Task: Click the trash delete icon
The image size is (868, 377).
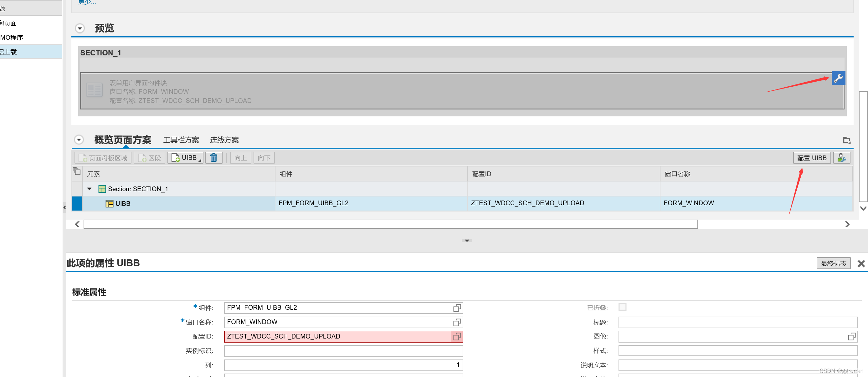Action: 213,158
